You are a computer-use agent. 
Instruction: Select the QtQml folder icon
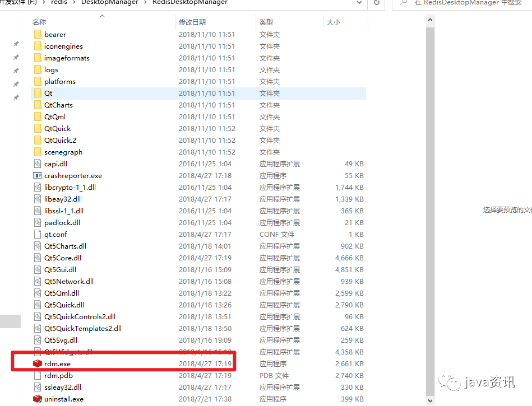(x=38, y=116)
